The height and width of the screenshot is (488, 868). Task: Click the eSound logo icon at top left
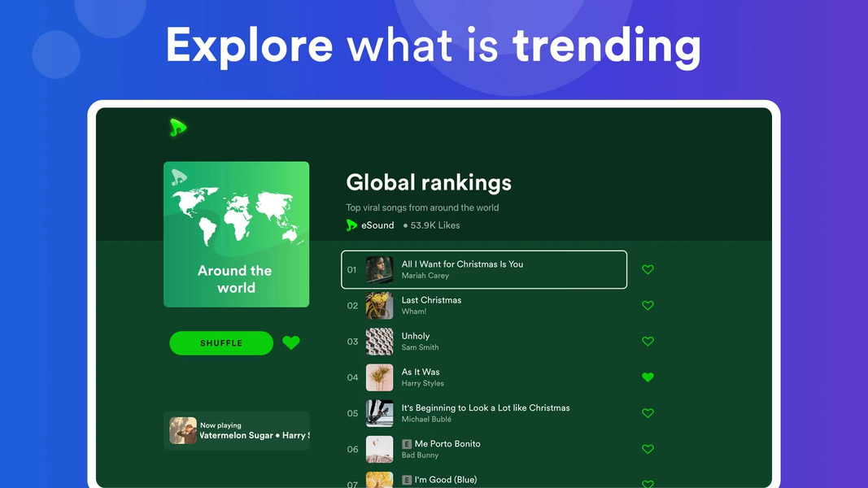pyautogui.click(x=177, y=129)
